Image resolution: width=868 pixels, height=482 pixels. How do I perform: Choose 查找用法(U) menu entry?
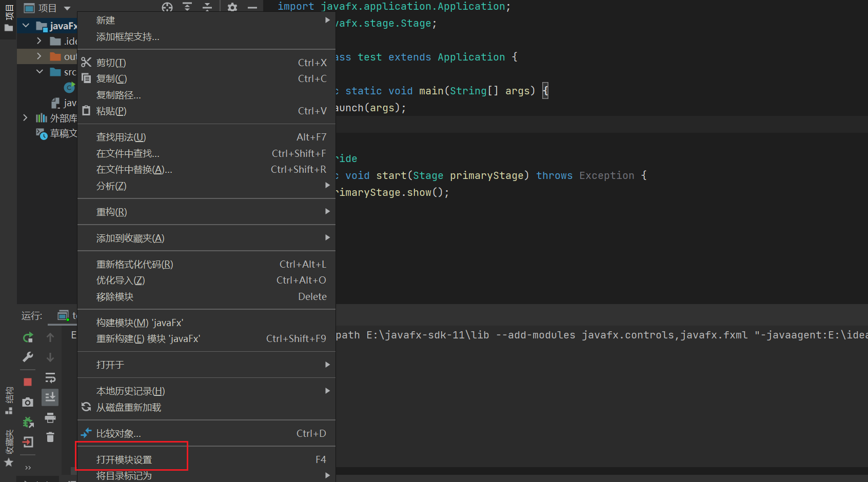click(206, 137)
